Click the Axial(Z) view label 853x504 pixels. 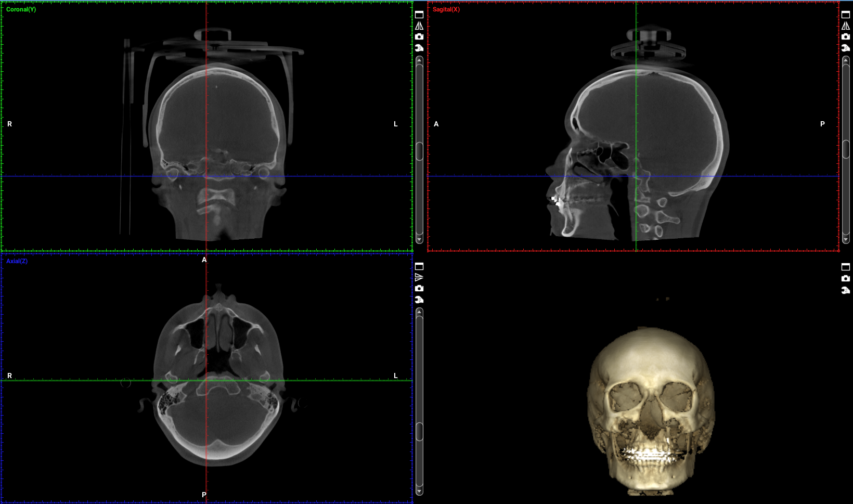17,261
